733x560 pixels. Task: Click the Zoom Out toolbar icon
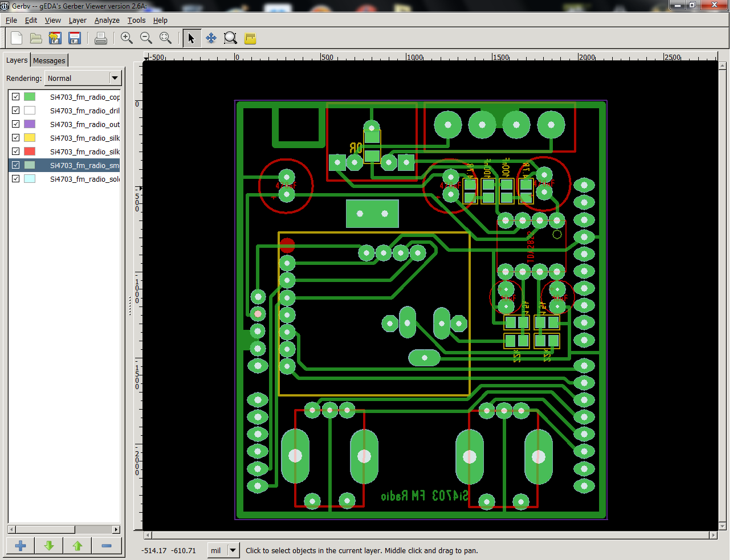(x=146, y=38)
